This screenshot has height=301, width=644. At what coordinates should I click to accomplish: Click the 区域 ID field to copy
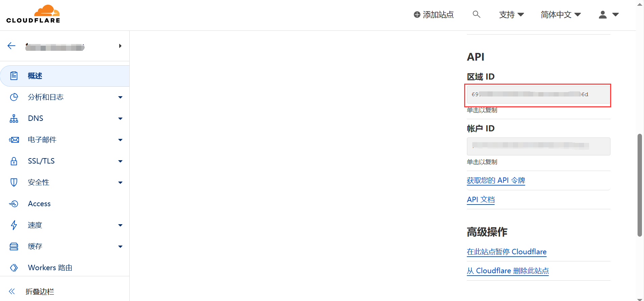[538, 95]
